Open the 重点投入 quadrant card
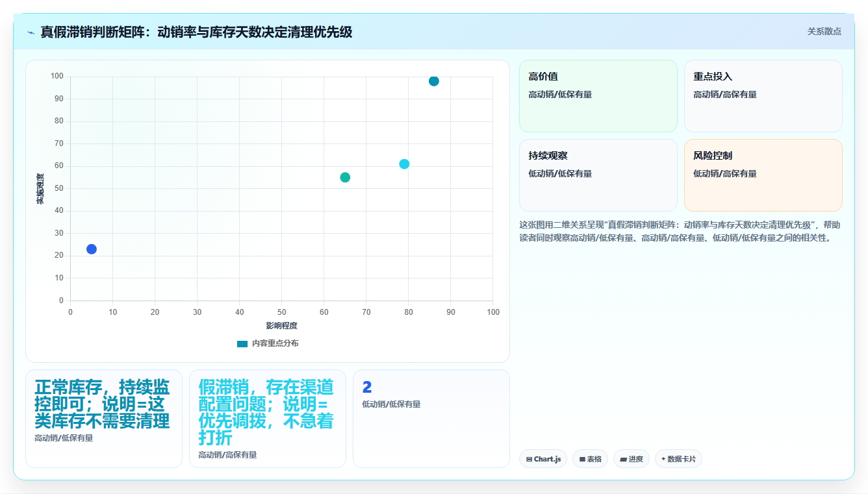Screen dimensions: 868x494 click(763, 96)
